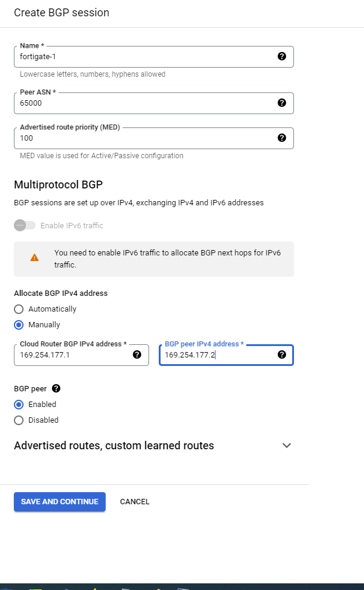Click help icon for Cloud Router BGP IPv4 address

click(x=137, y=354)
